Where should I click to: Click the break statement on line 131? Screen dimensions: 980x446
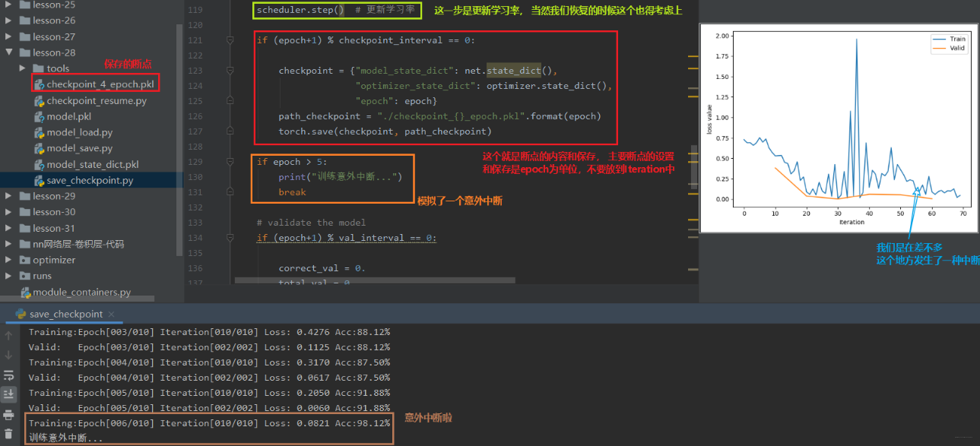[x=292, y=192]
